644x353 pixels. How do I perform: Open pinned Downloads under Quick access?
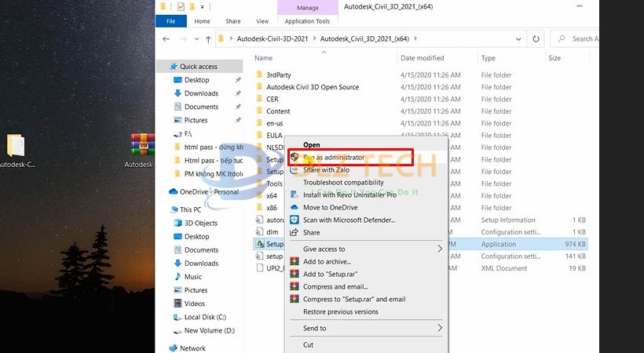click(201, 93)
